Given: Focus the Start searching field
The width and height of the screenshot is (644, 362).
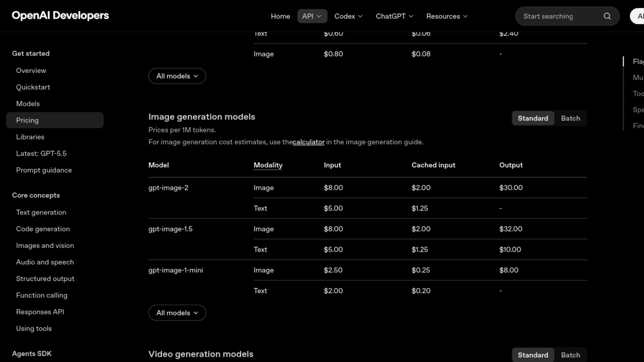Looking at the screenshot, I should 567,16.
